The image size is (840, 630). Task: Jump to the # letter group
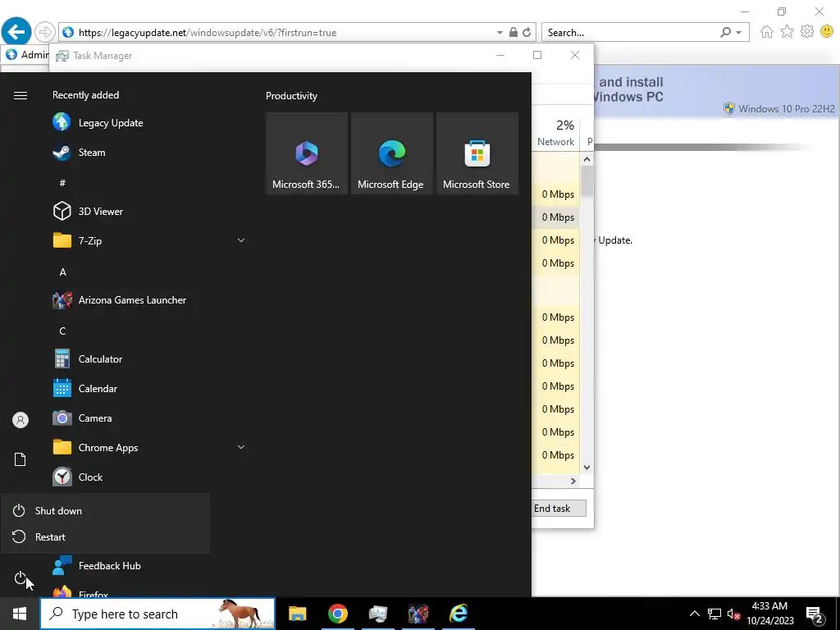62,183
